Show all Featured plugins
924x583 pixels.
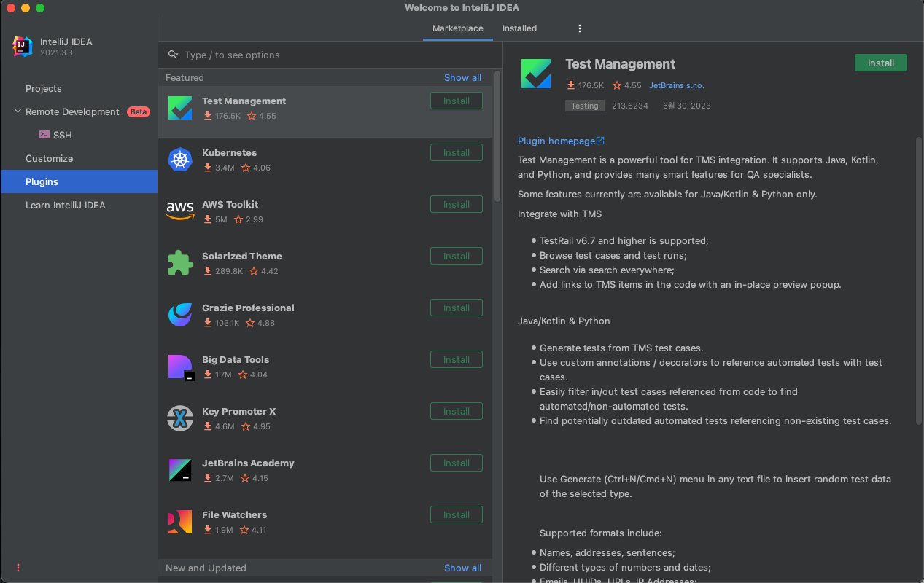tap(462, 77)
